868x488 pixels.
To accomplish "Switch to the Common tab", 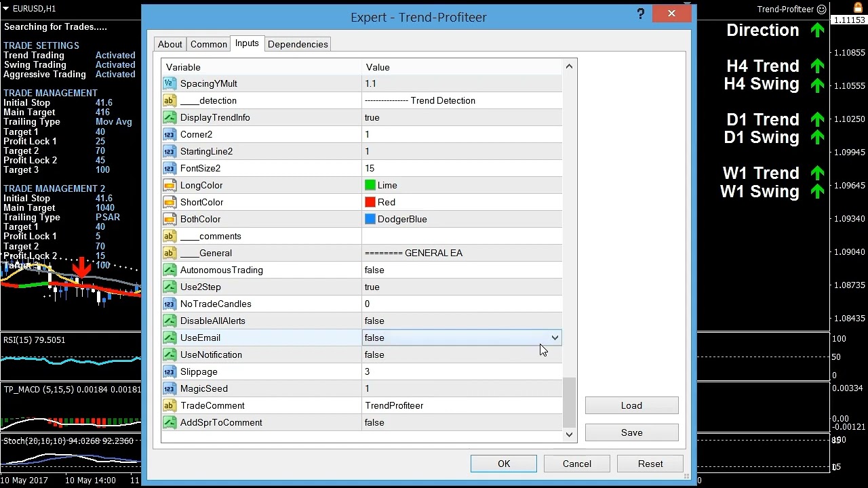I will pos(208,44).
